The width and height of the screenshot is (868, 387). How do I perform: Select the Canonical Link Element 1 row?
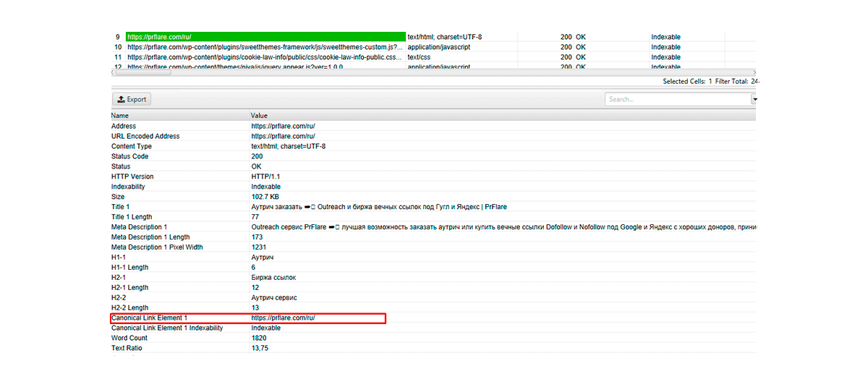click(150, 318)
